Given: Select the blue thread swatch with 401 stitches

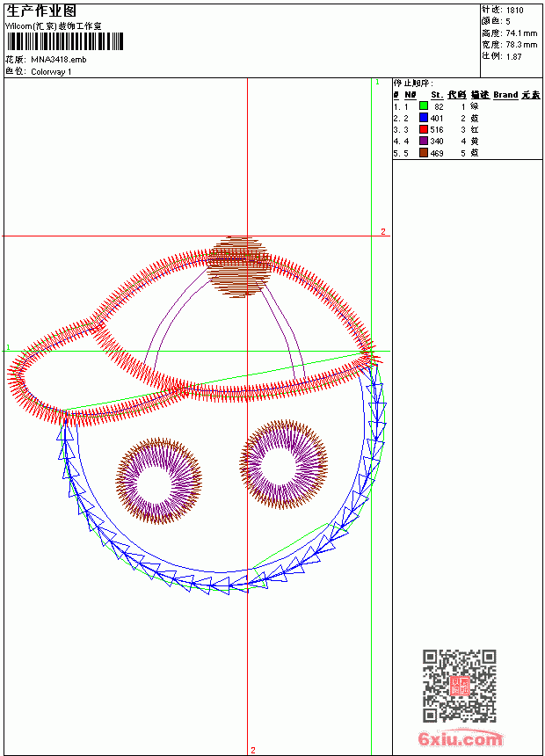Looking at the screenshot, I should pyautogui.click(x=424, y=118).
